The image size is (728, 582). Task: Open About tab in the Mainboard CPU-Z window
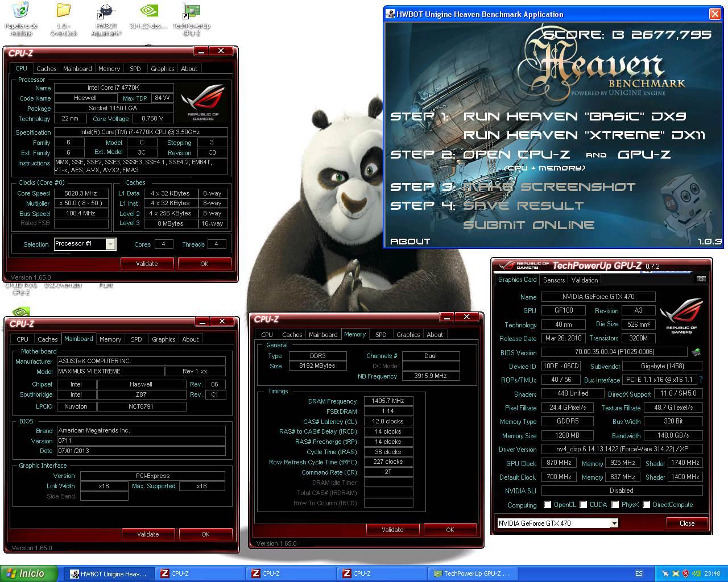(191, 339)
